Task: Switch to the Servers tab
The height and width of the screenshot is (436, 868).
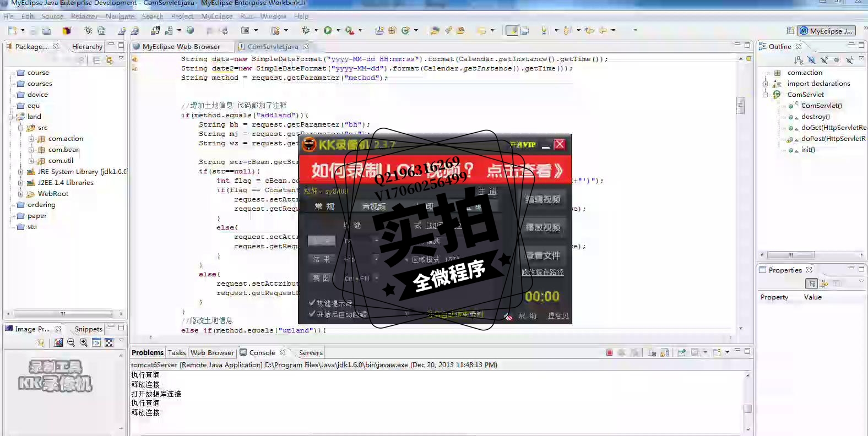Action: click(311, 353)
